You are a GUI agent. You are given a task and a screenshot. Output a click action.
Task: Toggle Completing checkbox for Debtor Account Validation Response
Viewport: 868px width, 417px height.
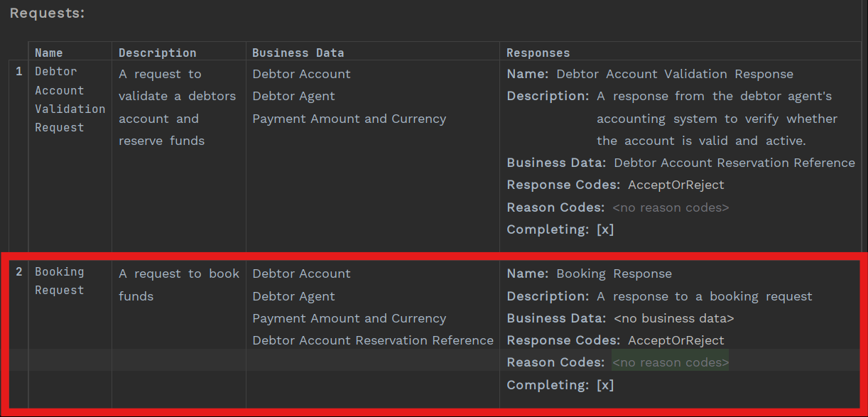pos(605,229)
